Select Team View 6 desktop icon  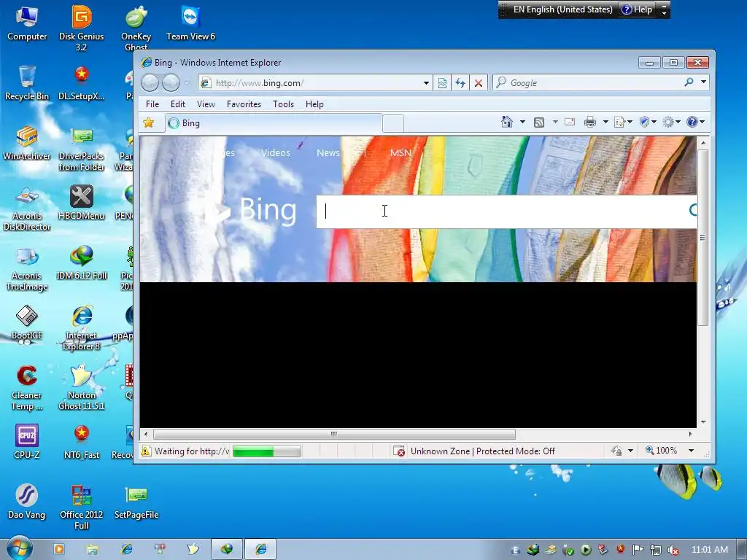(190, 23)
